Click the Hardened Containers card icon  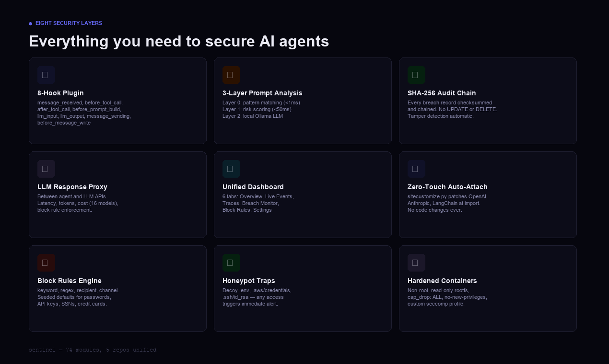416,263
